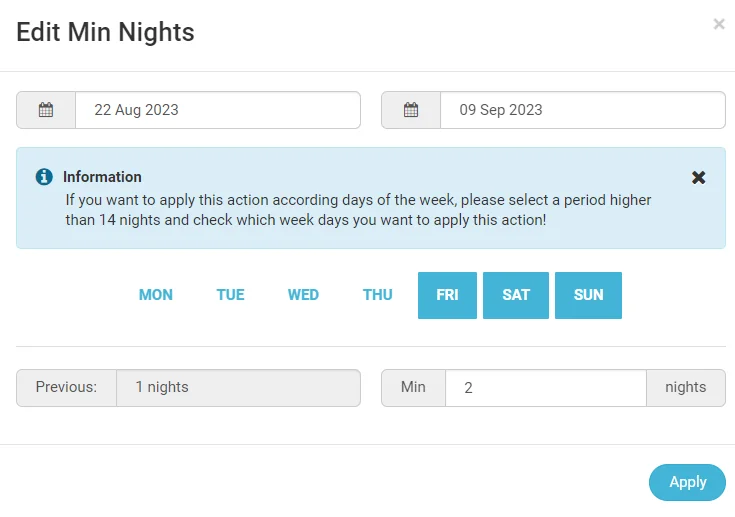Deselect FRI weekday button
The image size is (735, 517).
point(447,295)
